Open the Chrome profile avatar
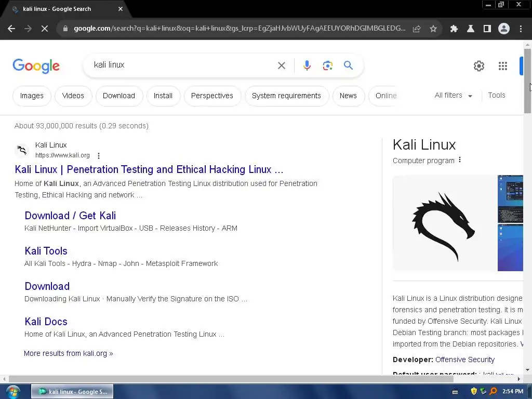Image resolution: width=532 pixels, height=399 pixels. pyautogui.click(x=504, y=29)
